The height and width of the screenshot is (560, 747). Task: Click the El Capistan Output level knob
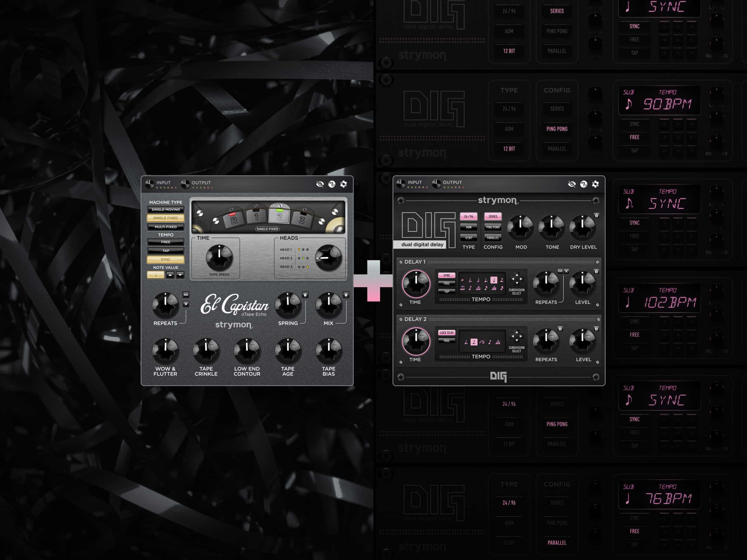click(185, 184)
